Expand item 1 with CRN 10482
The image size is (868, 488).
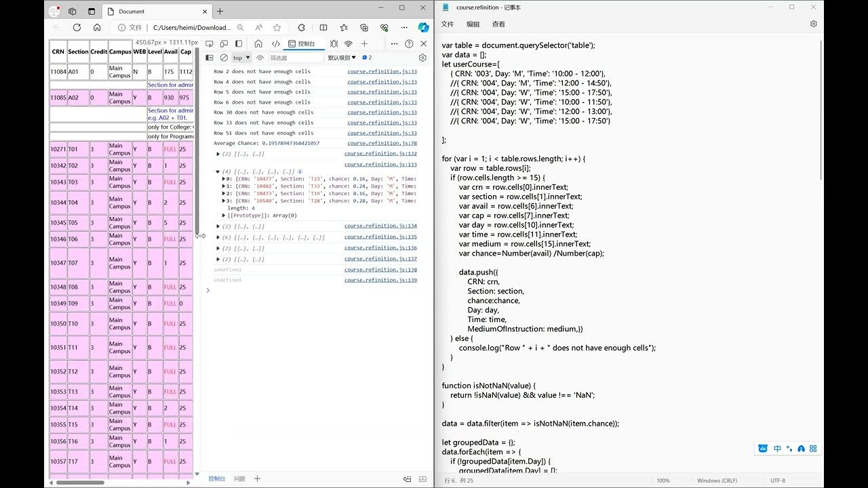click(224, 186)
